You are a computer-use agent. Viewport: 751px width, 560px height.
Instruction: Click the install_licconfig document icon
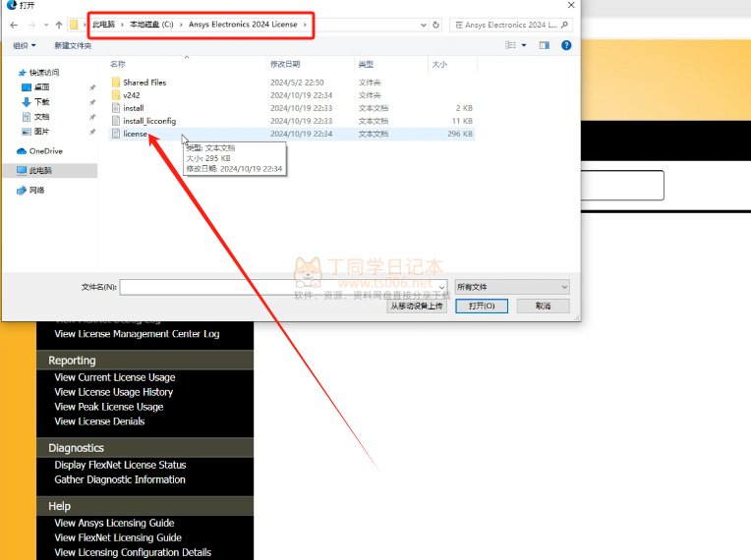[115, 121]
